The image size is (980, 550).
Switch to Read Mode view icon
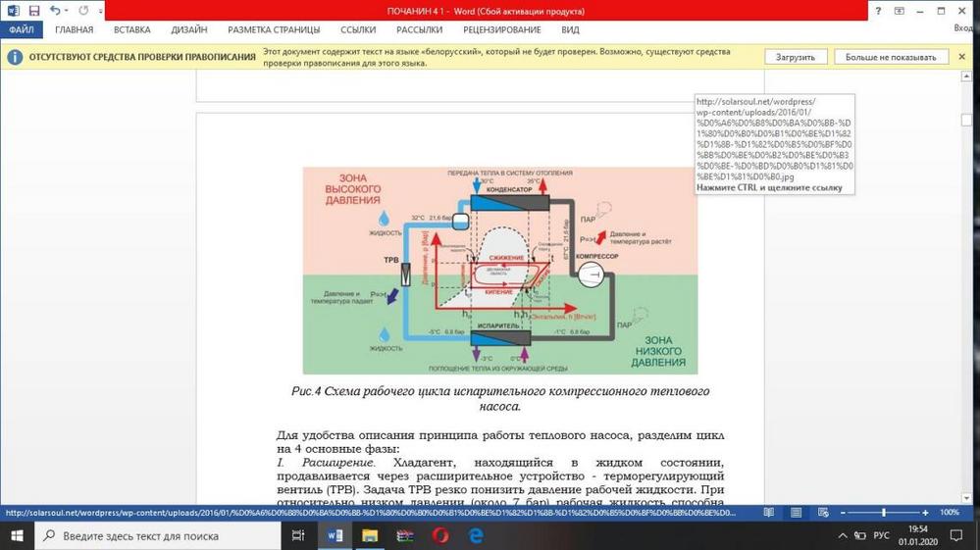770,513
